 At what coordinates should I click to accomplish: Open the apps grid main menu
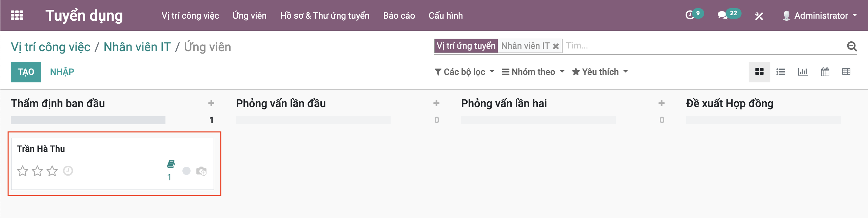coord(17,16)
